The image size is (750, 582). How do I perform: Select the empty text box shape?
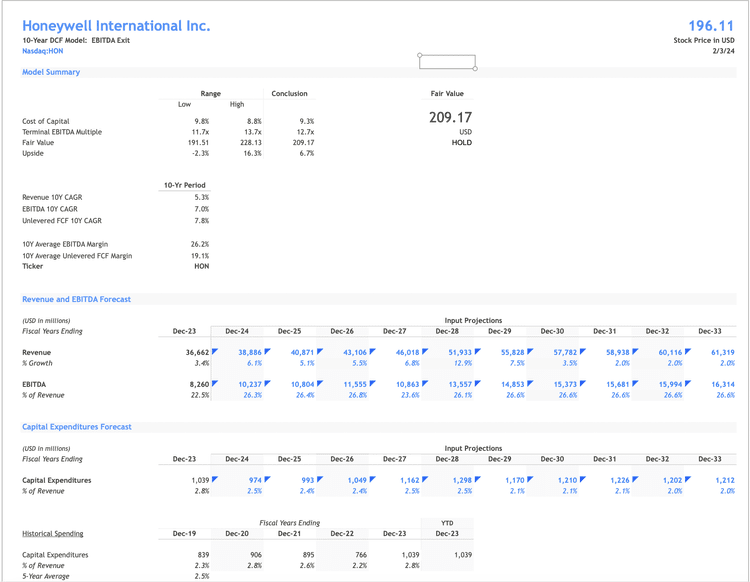coord(447,62)
